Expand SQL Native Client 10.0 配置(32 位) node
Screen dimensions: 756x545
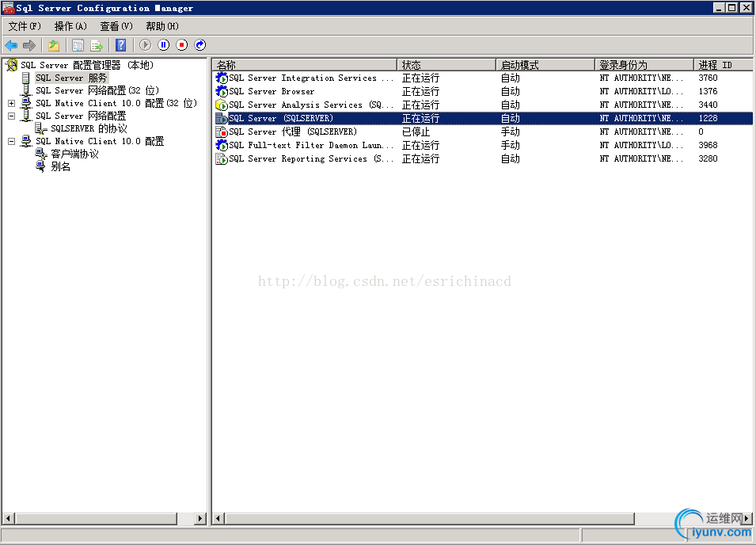tap(12, 103)
